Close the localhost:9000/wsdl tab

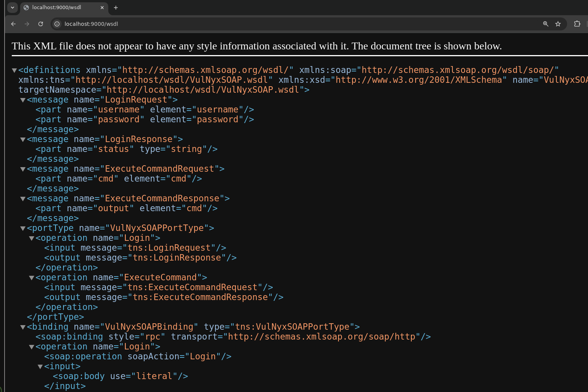(x=102, y=8)
